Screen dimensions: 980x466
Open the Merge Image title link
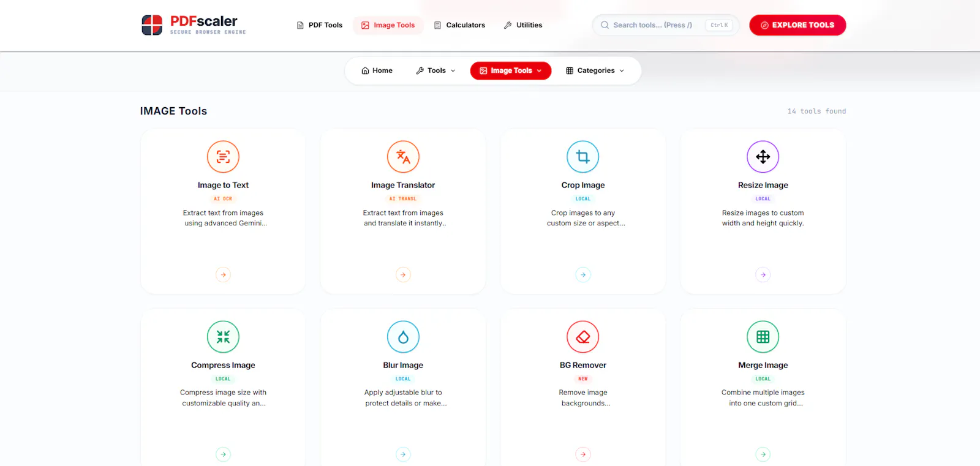(763, 365)
